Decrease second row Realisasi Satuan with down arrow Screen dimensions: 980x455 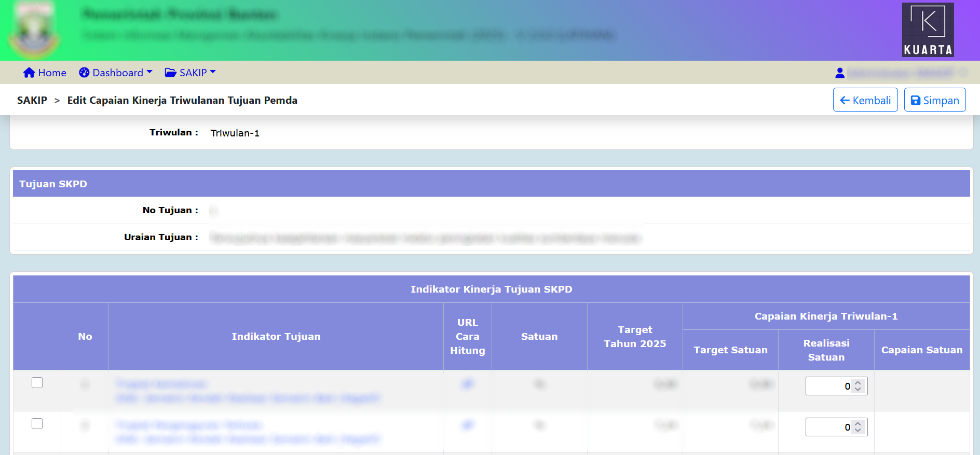(858, 430)
